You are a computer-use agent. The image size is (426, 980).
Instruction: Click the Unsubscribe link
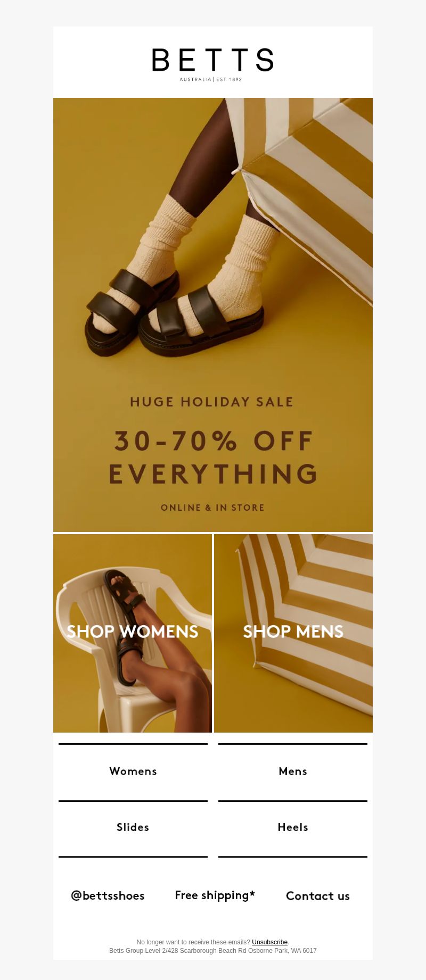coord(269,942)
